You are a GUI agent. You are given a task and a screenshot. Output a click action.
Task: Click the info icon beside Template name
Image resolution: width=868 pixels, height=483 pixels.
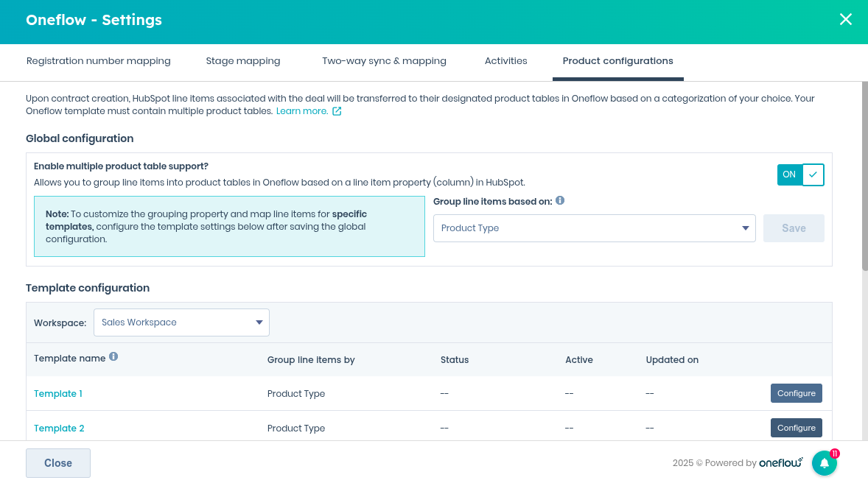point(113,357)
